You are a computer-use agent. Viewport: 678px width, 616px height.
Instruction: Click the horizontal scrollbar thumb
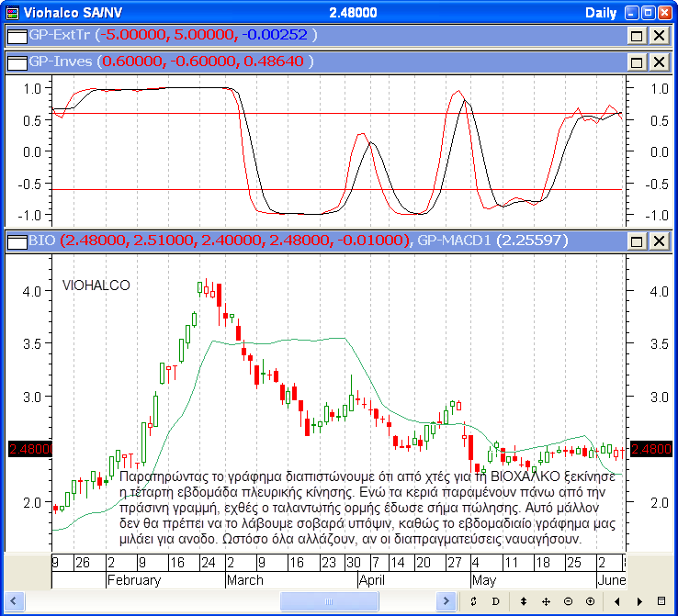pyautogui.click(x=329, y=601)
